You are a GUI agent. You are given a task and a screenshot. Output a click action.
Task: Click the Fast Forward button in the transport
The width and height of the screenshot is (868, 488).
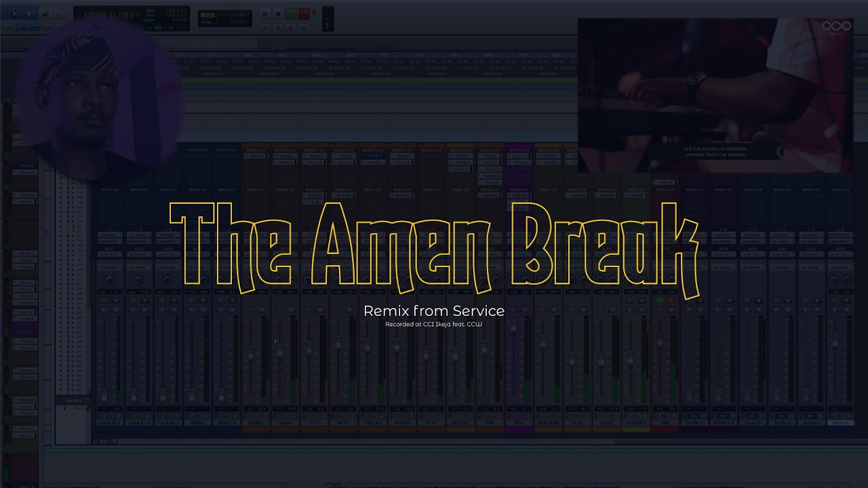pos(291,27)
